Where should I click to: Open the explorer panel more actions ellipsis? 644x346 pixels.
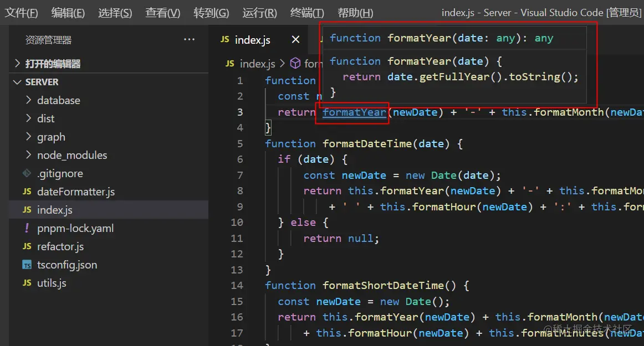[x=189, y=40]
